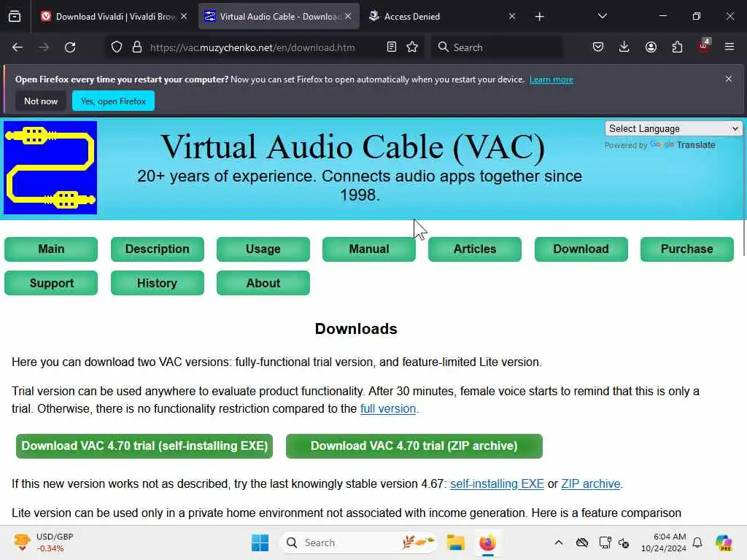747x560 pixels.
Task: Open the uBlock Origin extension icon
Action: 704,46
